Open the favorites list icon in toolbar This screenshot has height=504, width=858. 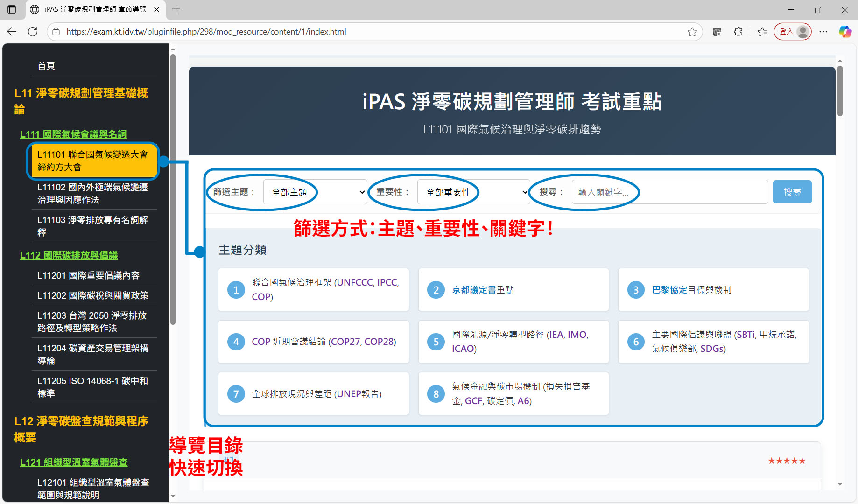(762, 32)
